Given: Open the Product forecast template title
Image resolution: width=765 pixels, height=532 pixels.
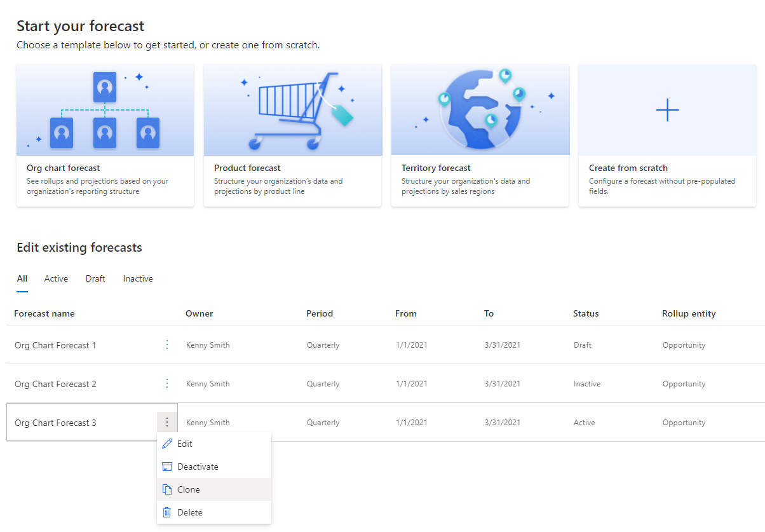Looking at the screenshot, I should 247,168.
